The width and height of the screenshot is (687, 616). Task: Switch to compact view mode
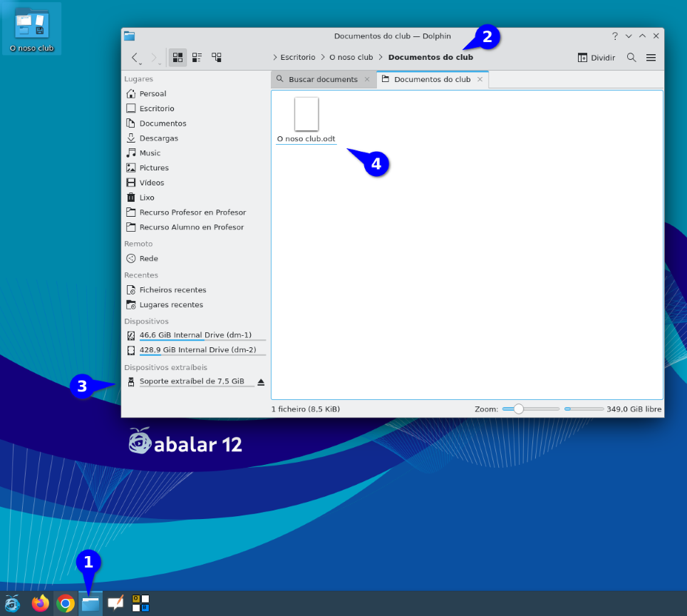click(x=197, y=58)
